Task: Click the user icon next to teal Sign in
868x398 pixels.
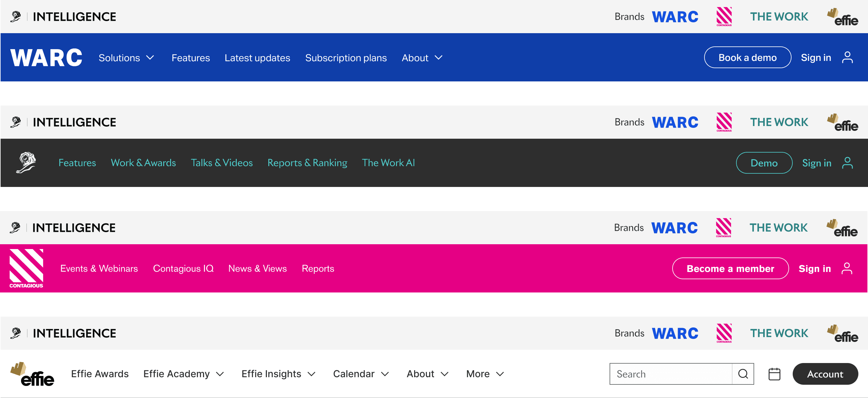Action: [847, 163]
